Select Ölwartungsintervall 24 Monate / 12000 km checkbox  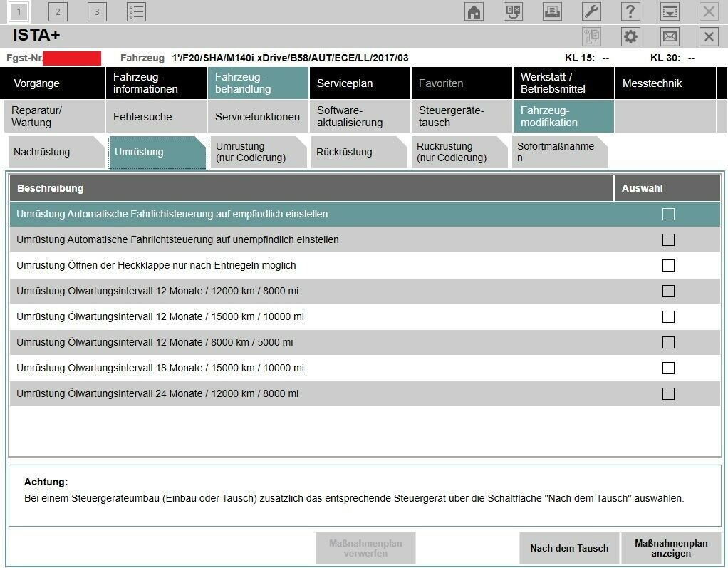coord(668,394)
